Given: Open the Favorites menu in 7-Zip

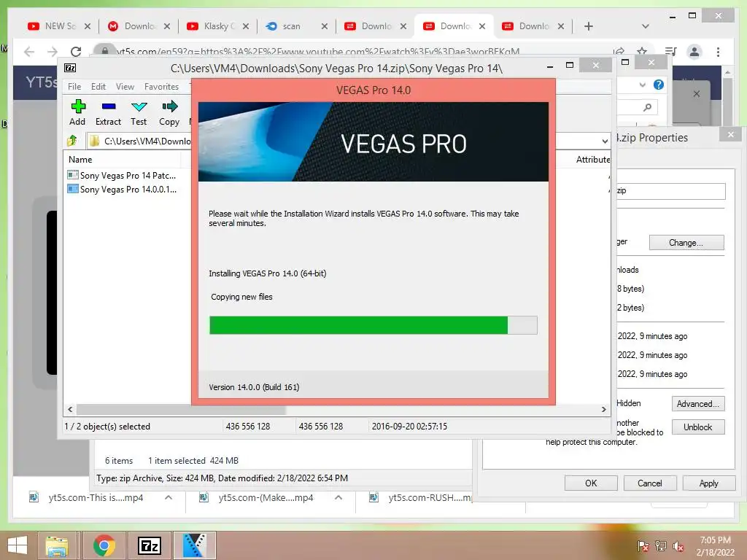Looking at the screenshot, I should pos(161,87).
